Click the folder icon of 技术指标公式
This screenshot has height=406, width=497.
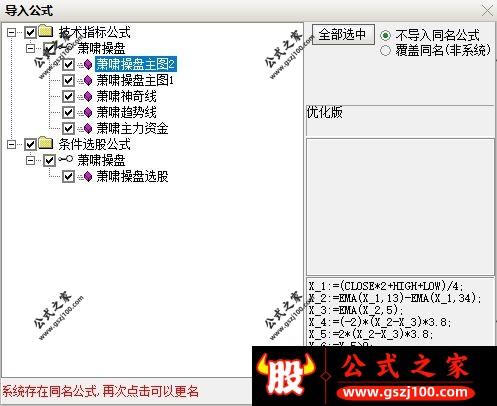(46, 31)
